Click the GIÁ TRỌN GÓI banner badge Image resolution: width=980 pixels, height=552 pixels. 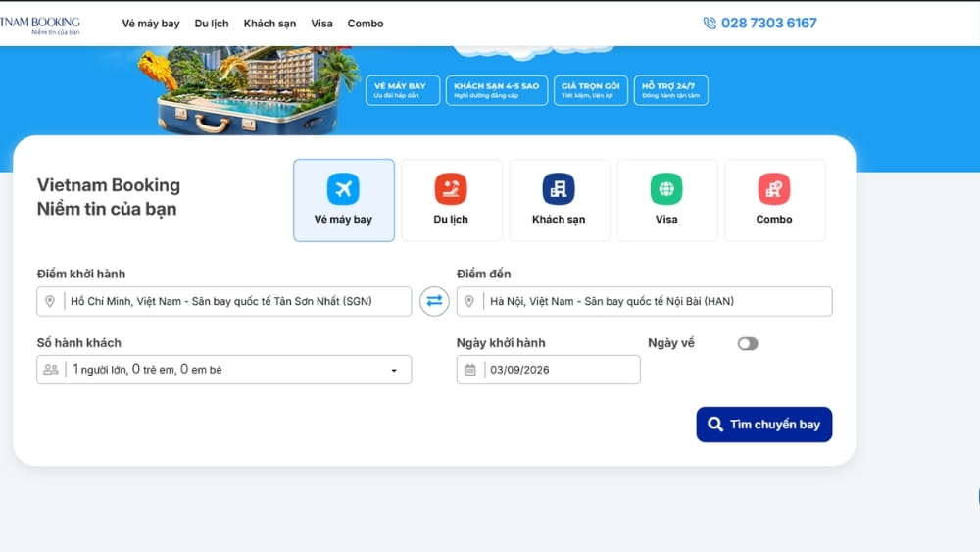tap(591, 90)
